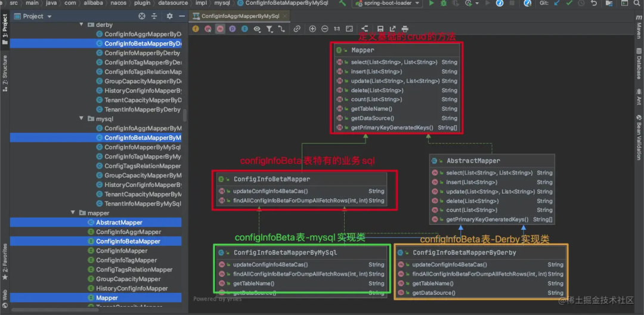The height and width of the screenshot is (315, 644).
Task: Select AbstractMapper in the project tree
Action: point(119,223)
